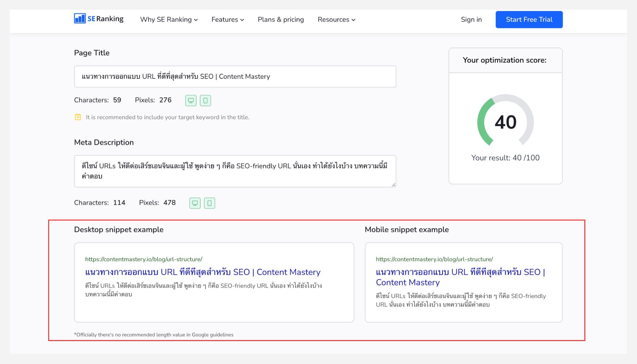637x364 pixels.
Task: Click the title 'Pixels: 276' counter
Action: [x=153, y=100]
